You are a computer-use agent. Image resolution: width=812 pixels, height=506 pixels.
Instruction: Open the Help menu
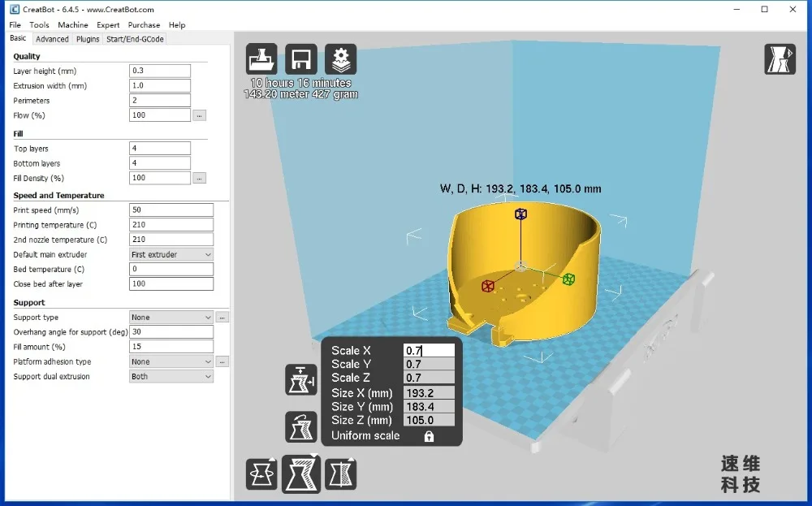coord(176,25)
